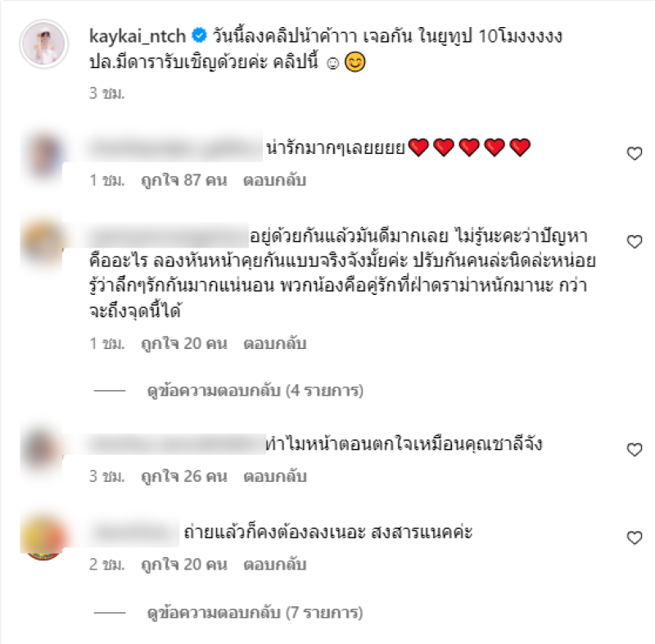The height and width of the screenshot is (644, 655).
Task: View the 87 likes list
Action: pos(183,180)
